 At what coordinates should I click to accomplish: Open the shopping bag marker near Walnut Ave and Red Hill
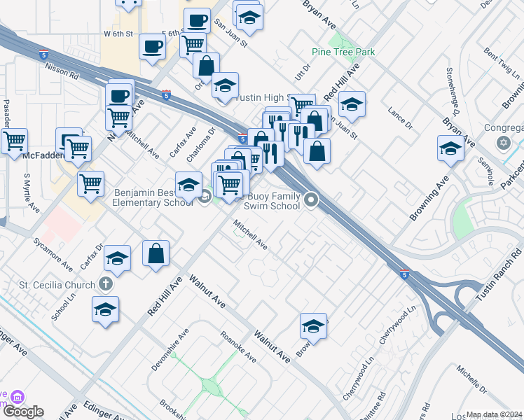[156, 255]
